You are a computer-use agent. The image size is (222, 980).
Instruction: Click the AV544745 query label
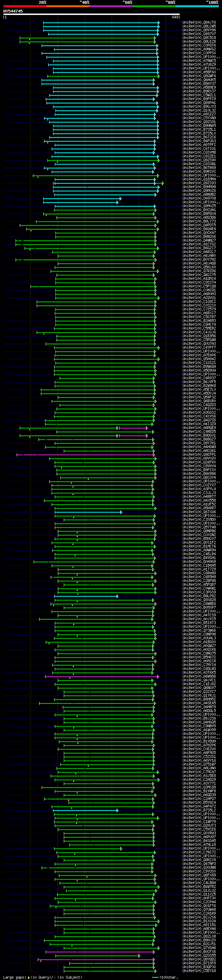(x=13, y=11)
